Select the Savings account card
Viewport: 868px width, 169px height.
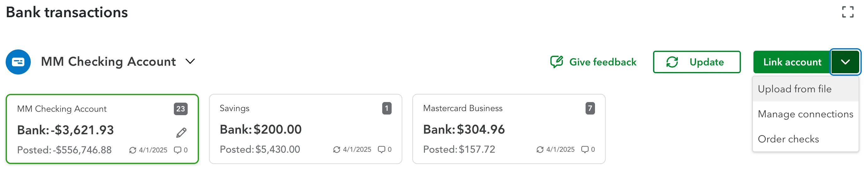(305, 129)
